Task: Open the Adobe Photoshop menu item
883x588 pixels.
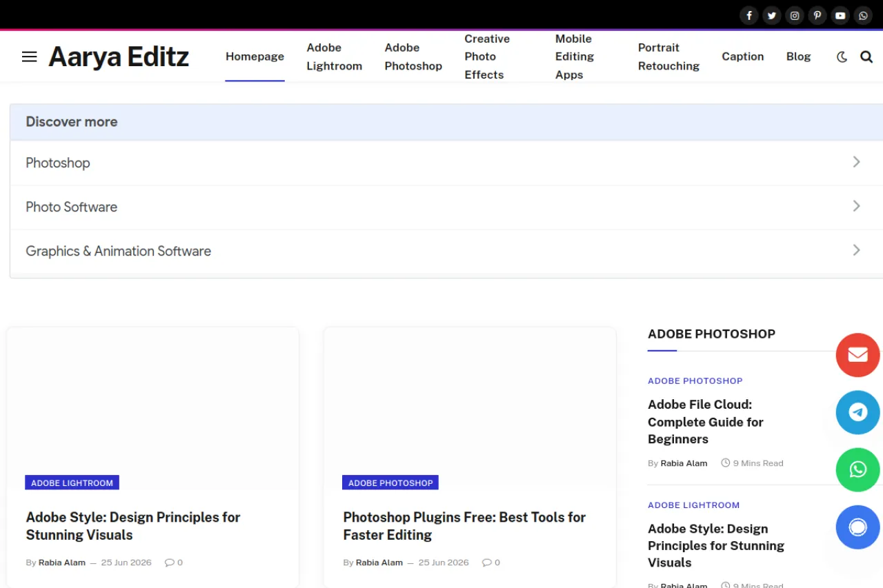Action: [x=413, y=57]
